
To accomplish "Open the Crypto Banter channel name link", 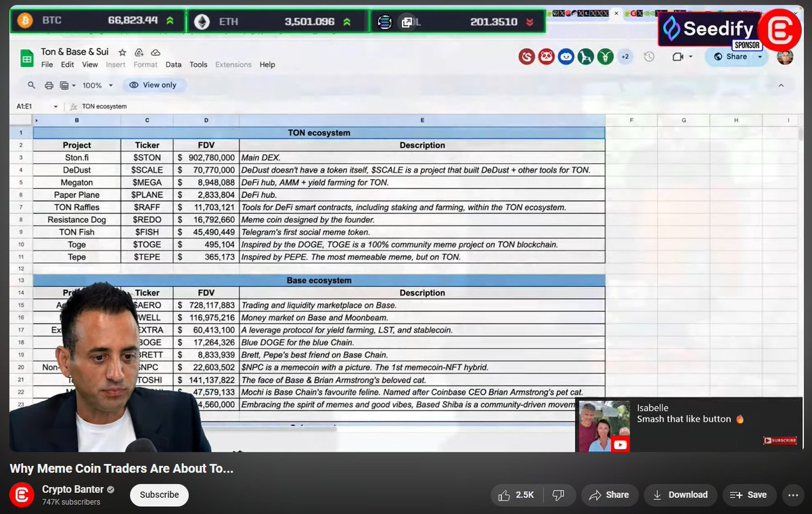I will (72, 489).
